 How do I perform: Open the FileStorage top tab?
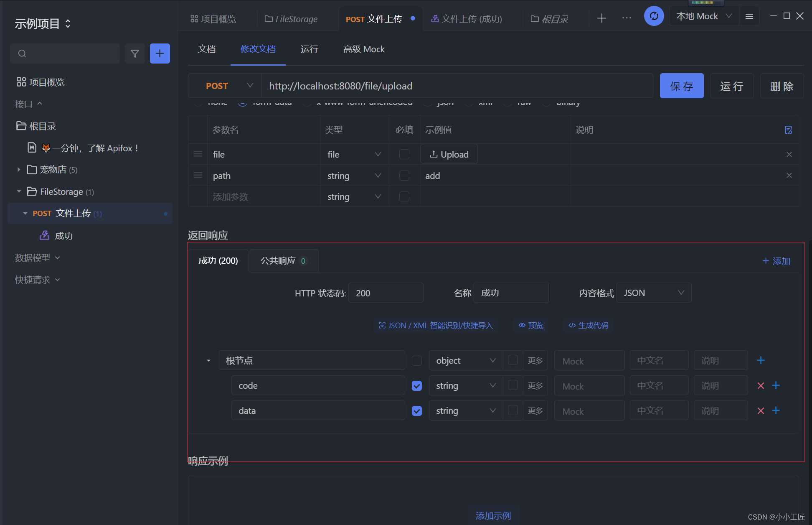(291, 19)
